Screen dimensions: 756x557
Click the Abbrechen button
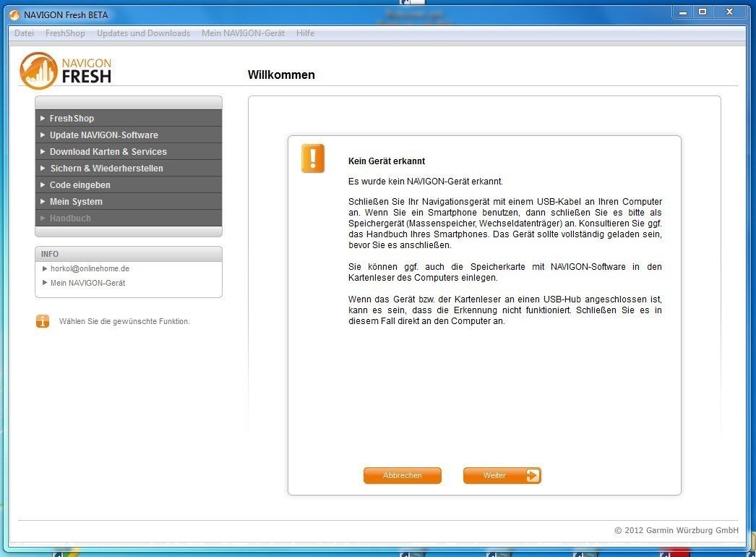click(403, 475)
